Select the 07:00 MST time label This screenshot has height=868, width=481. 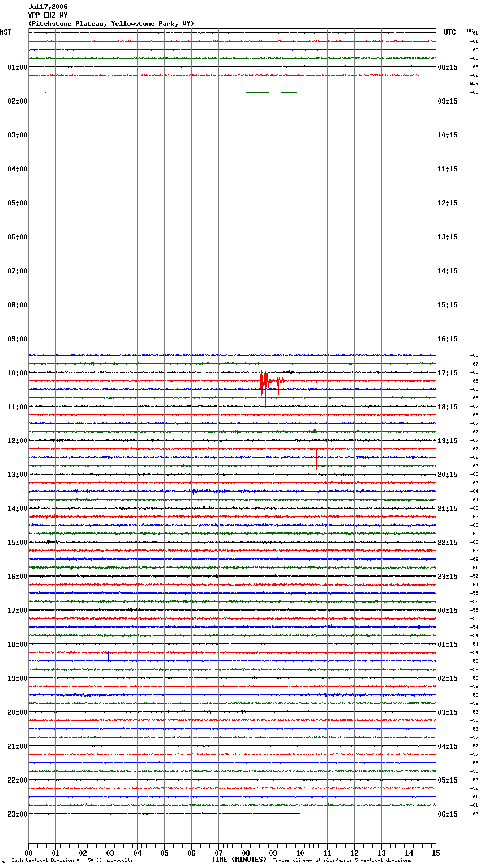[x=18, y=271]
